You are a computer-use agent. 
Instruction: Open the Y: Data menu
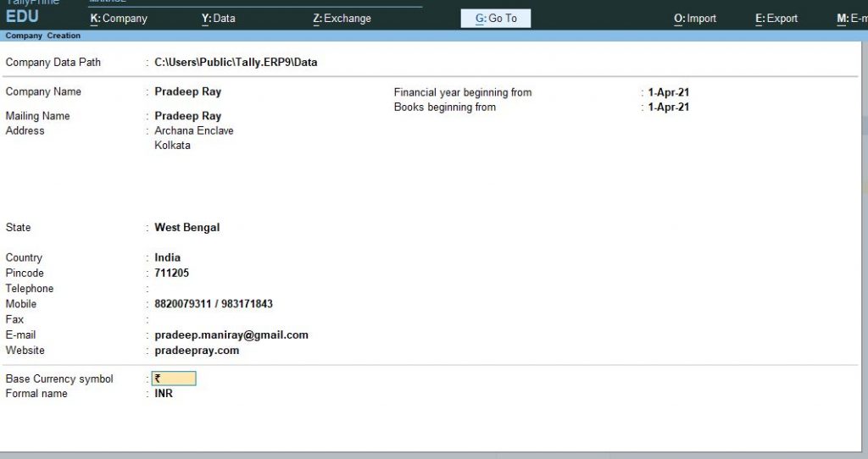tap(218, 19)
